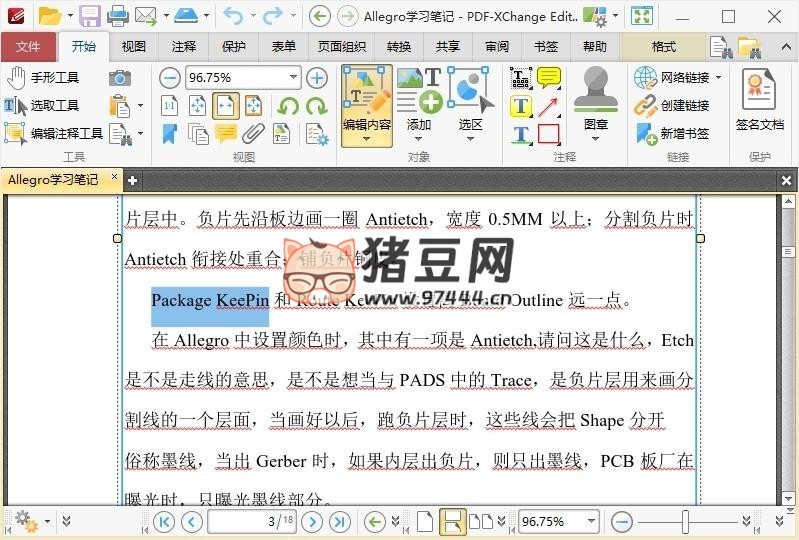This screenshot has height=540, width=799.
Task: Click the rotate clockwise icon
Action: 317,106
